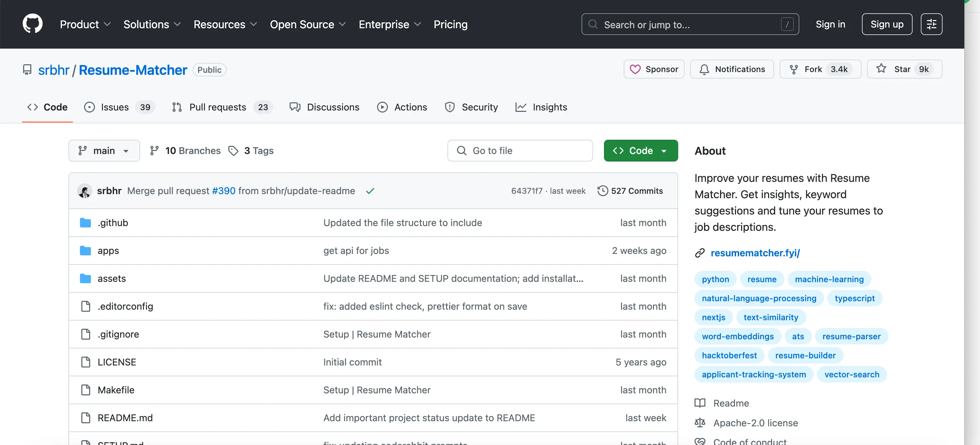
Task: Click the python topic tag
Action: [715, 279]
